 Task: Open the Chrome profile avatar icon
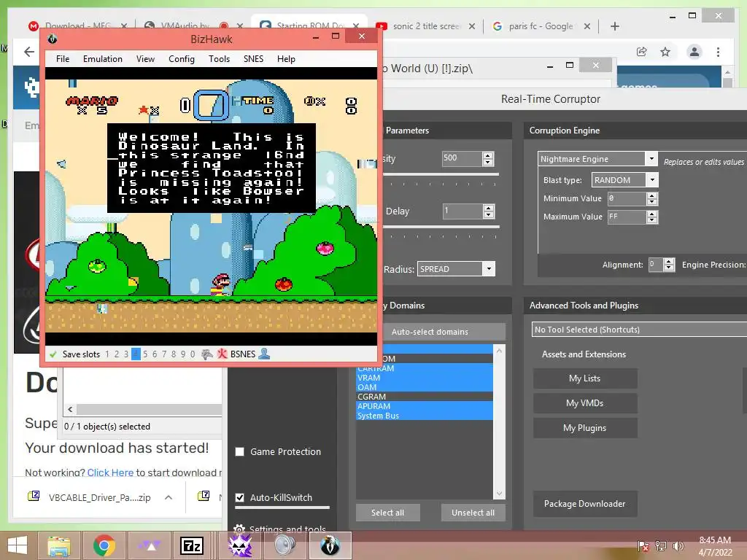(694, 52)
